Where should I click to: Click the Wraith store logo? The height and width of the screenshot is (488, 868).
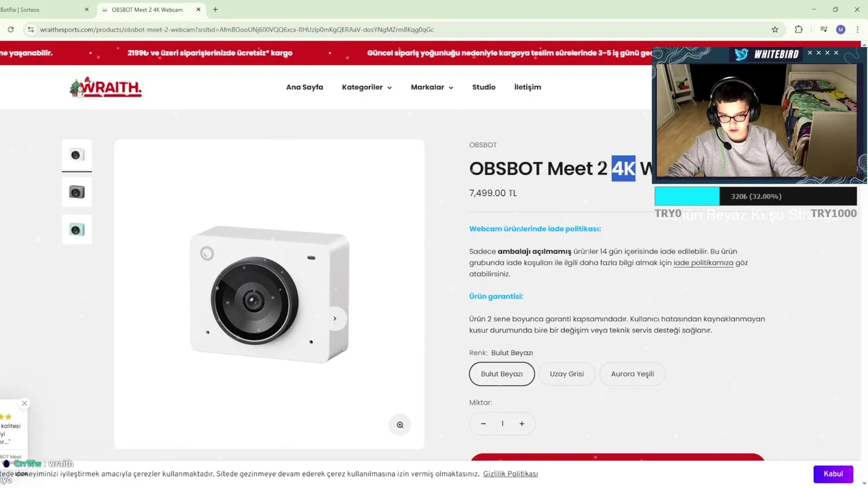pyautogui.click(x=106, y=87)
